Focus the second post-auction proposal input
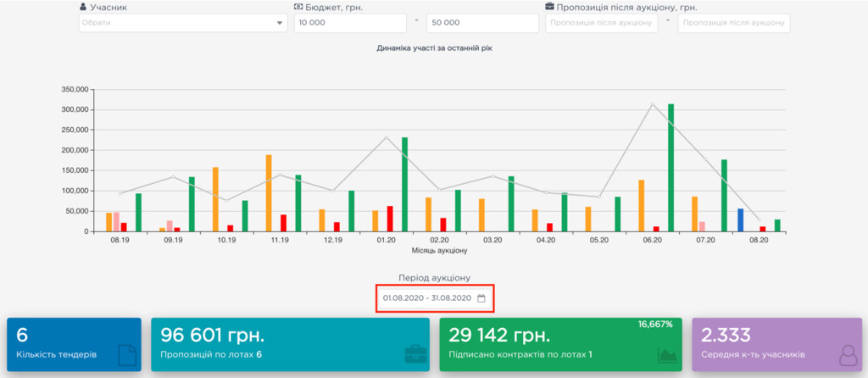This screenshot has height=378, width=868. (x=734, y=23)
